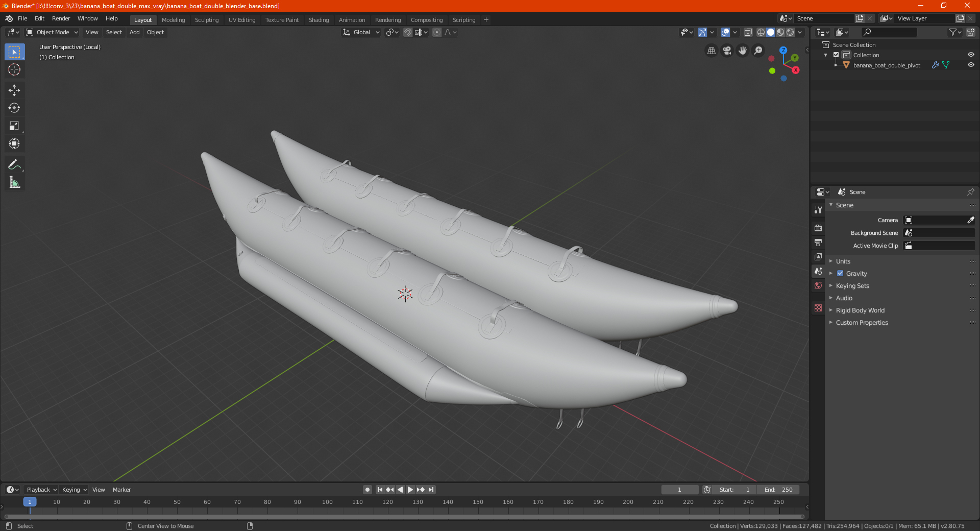
Task: Click the Blender logo menu icon
Action: (9, 18)
